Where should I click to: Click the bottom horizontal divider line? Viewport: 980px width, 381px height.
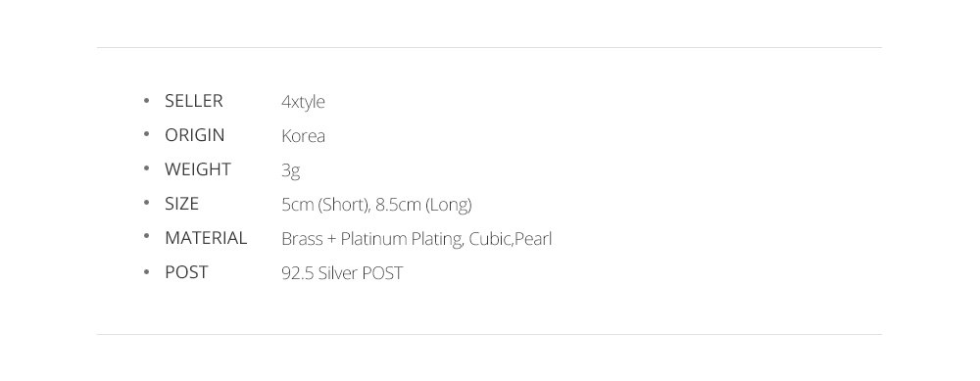pyautogui.click(x=489, y=334)
